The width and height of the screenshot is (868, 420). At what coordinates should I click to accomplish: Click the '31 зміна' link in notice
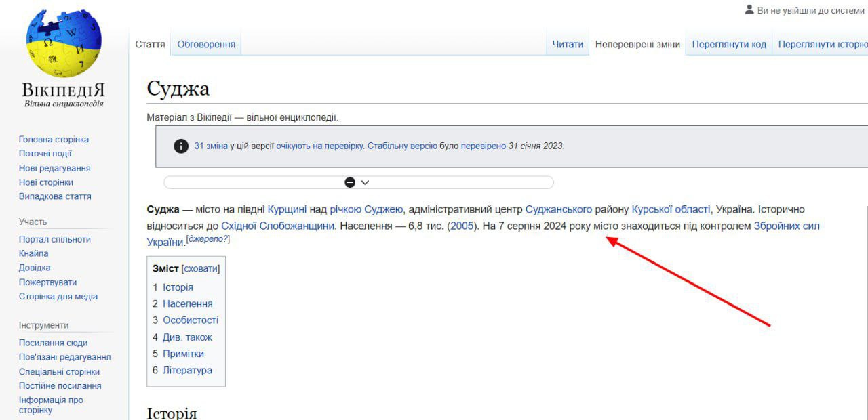click(210, 146)
